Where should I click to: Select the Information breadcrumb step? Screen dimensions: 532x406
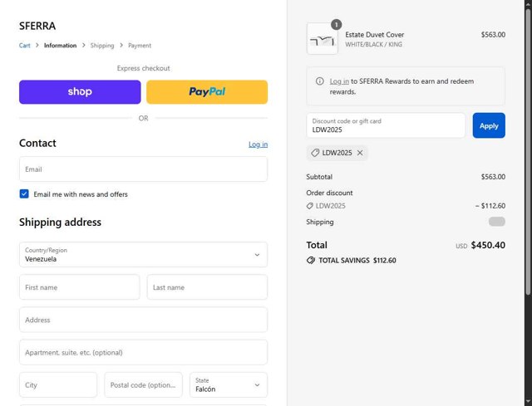60,46
